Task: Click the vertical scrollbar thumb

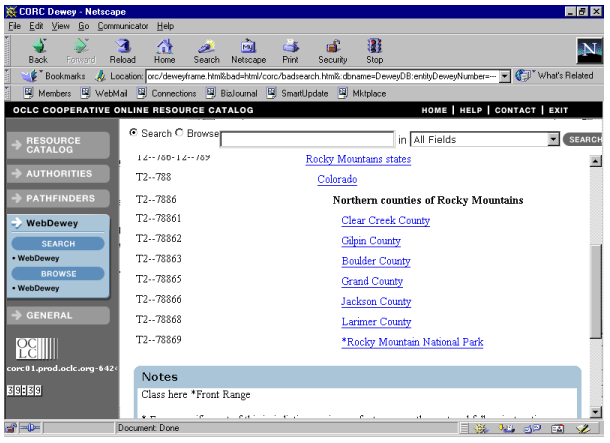Action: click(x=596, y=292)
